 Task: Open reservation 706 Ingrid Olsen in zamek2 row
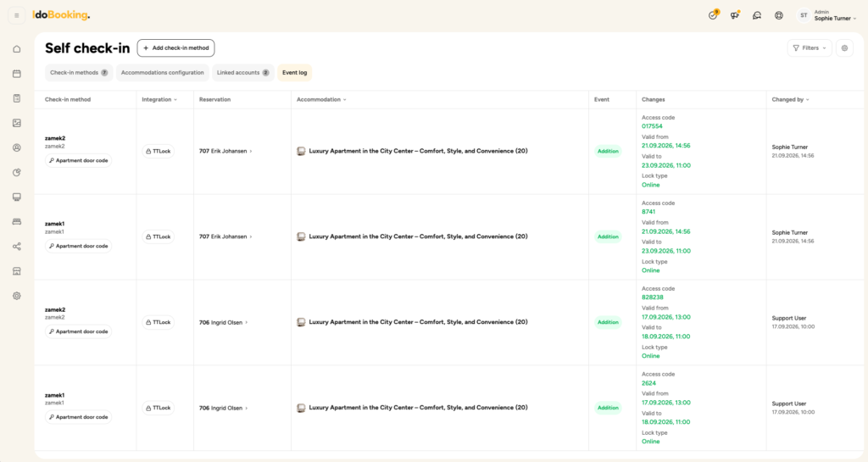[223, 323]
